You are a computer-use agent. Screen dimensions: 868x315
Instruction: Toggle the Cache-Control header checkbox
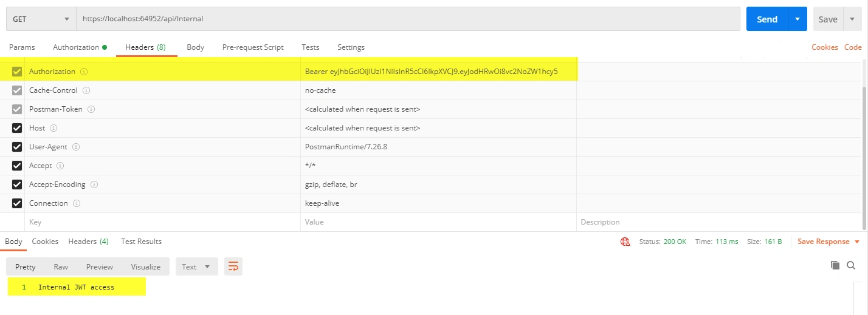[x=17, y=90]
